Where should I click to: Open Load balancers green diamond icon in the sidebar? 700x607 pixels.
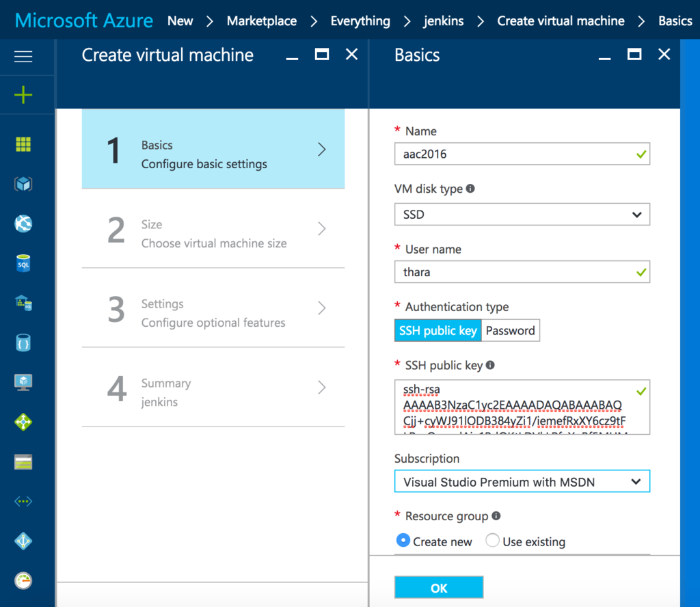click(x=23, y=422)
